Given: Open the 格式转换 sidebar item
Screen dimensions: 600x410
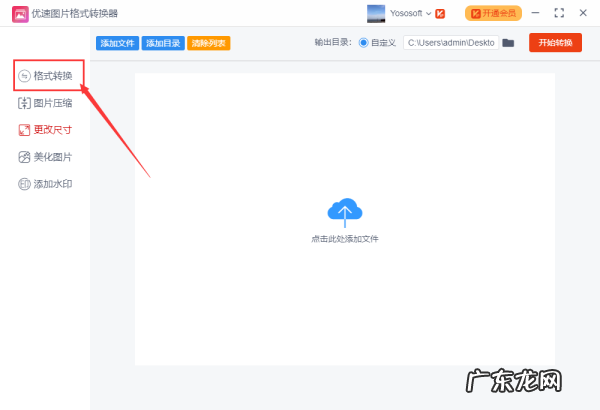Looking at the screenshot, I should (x=46, y=76).
